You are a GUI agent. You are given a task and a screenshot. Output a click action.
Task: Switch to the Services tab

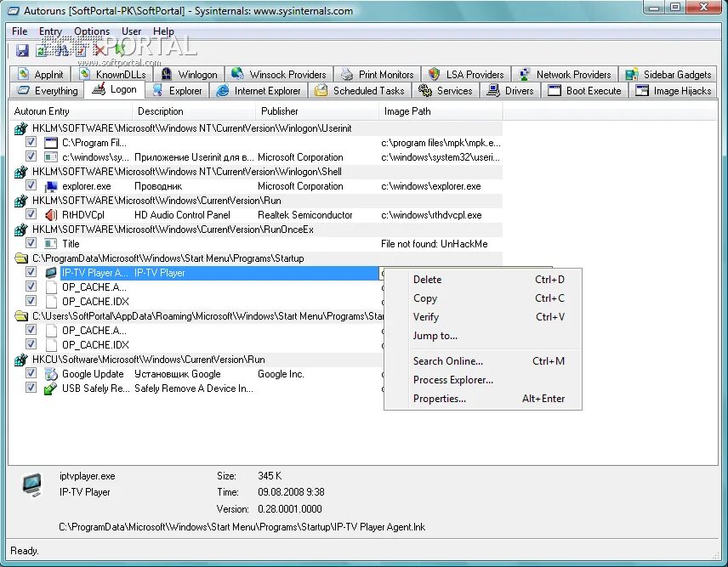pyautogui.click(x=446, y=90)
